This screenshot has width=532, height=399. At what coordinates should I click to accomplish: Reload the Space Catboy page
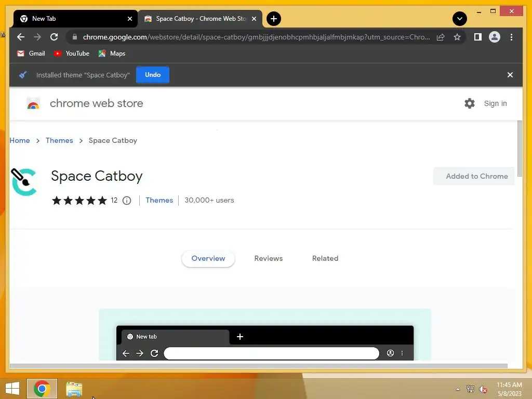click(54, 37)
